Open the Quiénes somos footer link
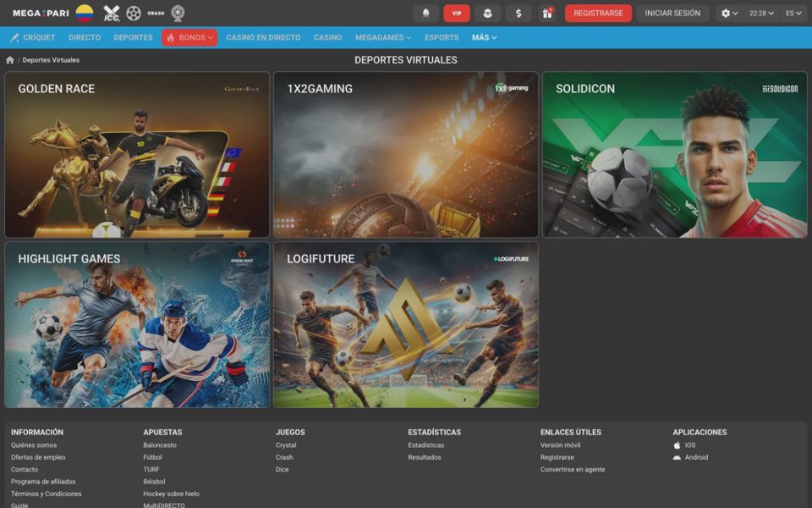 tap(34, 444)
